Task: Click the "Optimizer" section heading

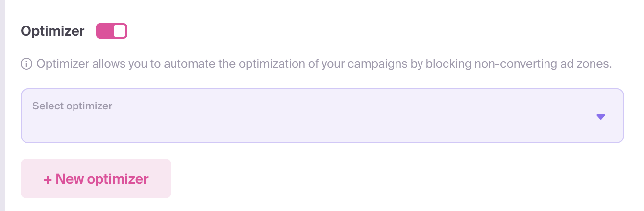Action: point(52,31)
